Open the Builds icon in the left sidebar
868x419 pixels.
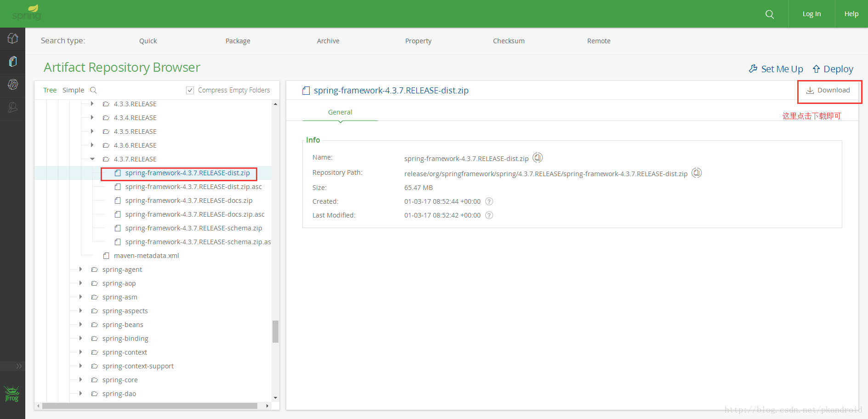(13, 85)
